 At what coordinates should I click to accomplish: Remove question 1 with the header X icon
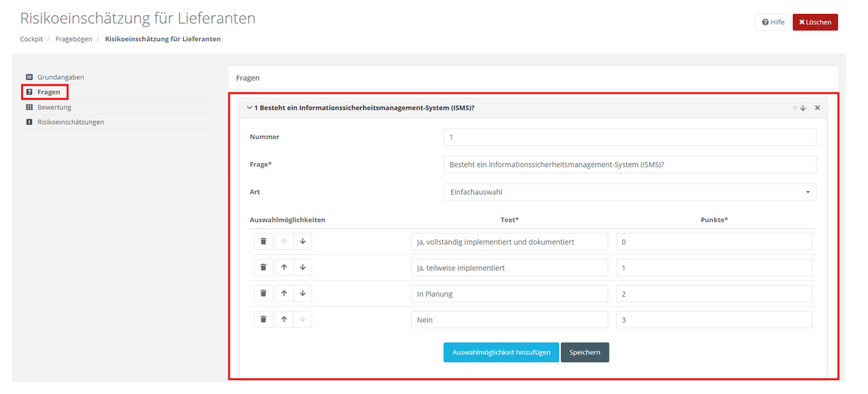tap(817, 108)
